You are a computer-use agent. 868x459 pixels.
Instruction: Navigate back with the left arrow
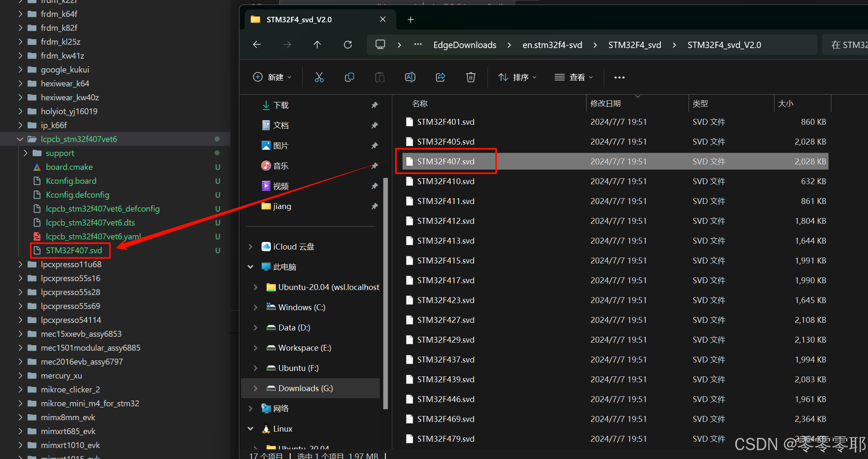point(257,45)
